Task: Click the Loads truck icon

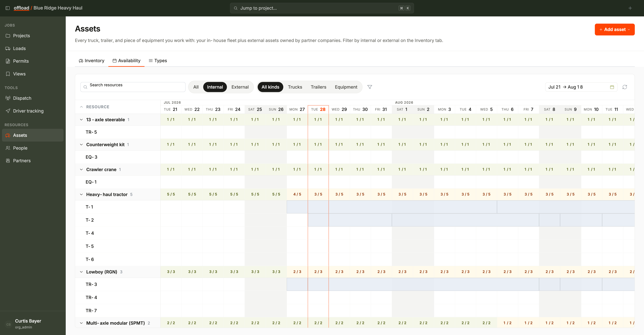Action: 8,48
